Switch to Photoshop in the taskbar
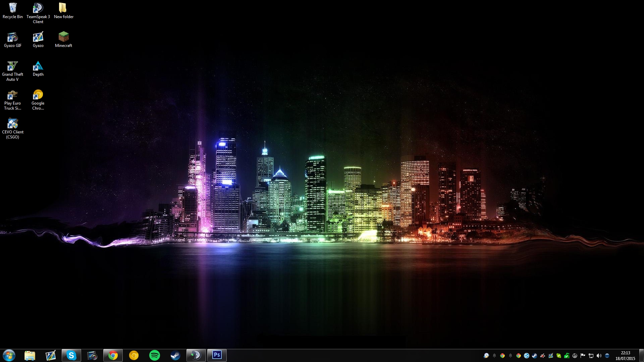This screenshot has width=644, height=362. pyautogui.click(x=217, y=355)
